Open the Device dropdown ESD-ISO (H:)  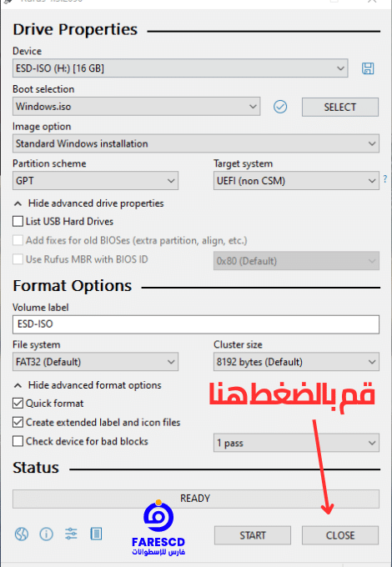[180, 68]
